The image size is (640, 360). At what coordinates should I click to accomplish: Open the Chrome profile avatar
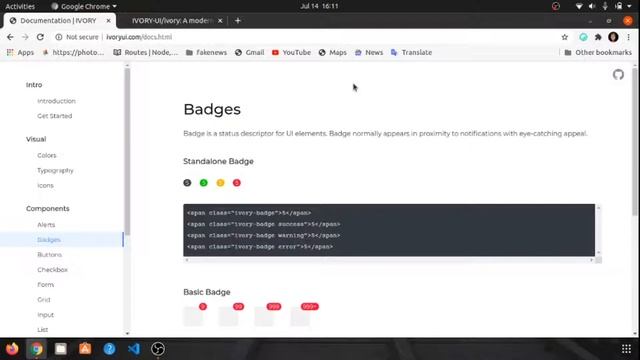pyautogui.click(x=613, y=37)
